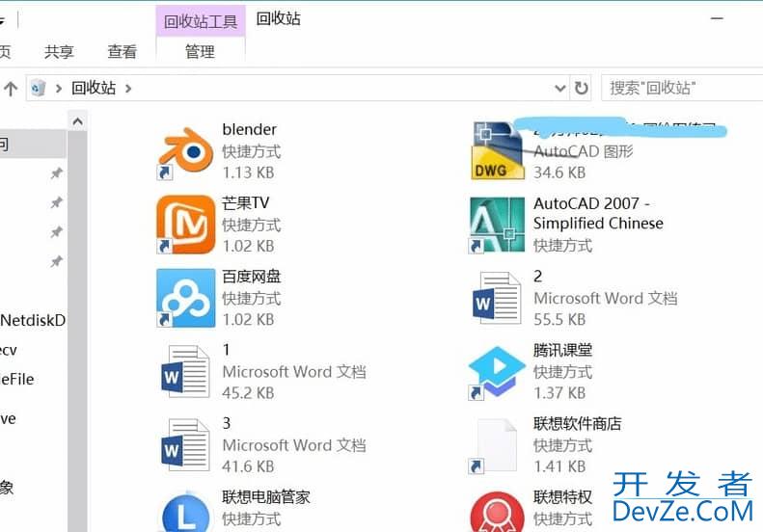This screenshot has width=763, height=532.
Task: Click the AutoCAD 图形 type label
Action: click(584, 151)
